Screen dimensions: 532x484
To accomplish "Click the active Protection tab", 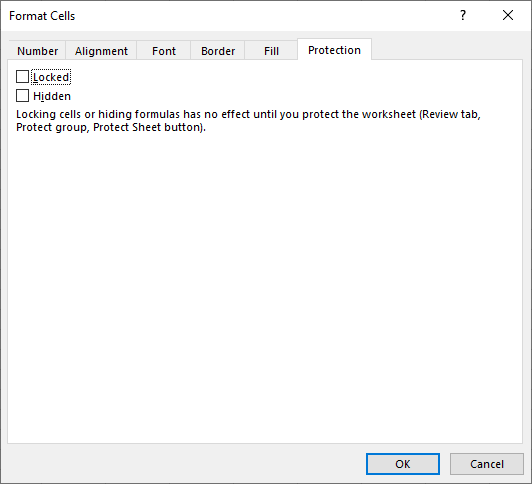I will (334, 50).
